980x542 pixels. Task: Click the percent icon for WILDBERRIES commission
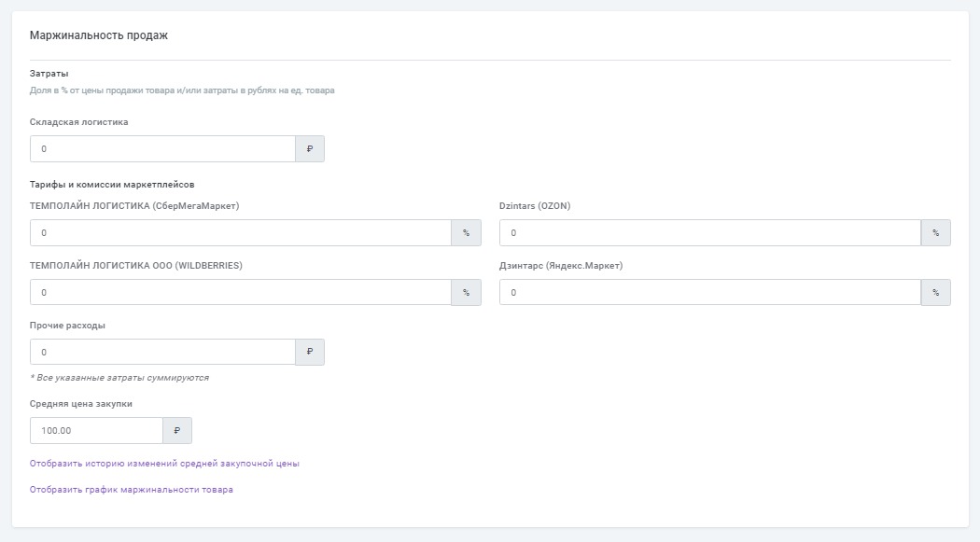[x=467, y=293]
